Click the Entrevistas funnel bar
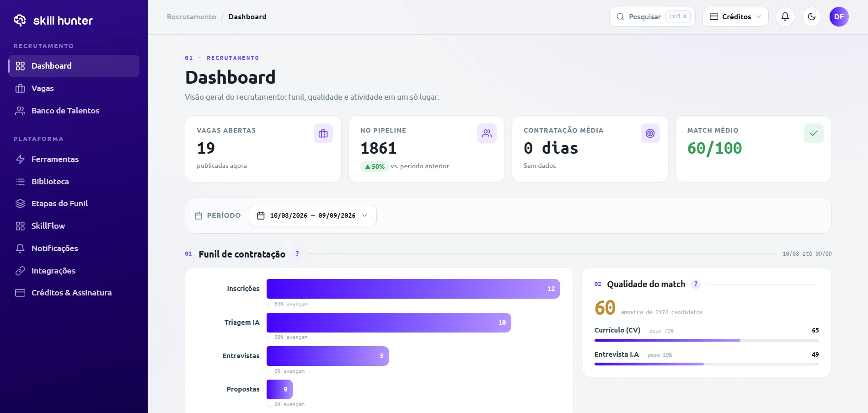 pyautogui.click(x=328, y=356)
